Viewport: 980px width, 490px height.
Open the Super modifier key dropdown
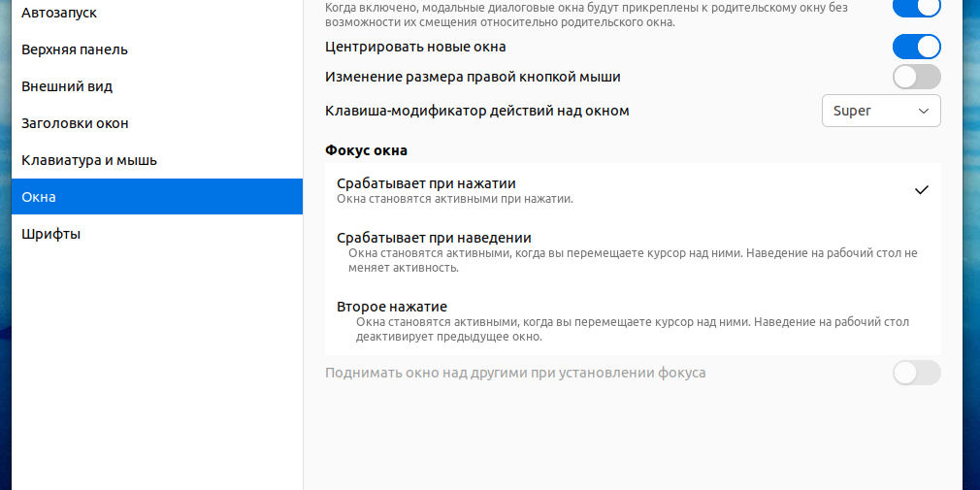880,111
